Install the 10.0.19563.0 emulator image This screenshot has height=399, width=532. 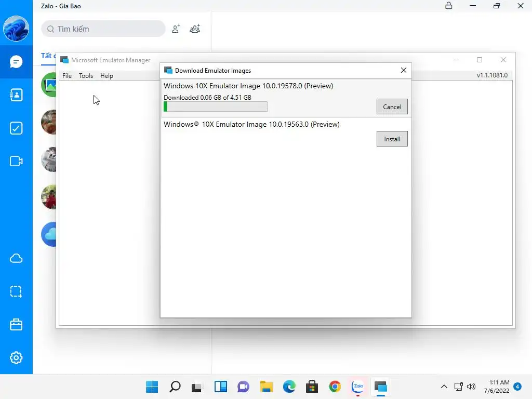[392, 139]
